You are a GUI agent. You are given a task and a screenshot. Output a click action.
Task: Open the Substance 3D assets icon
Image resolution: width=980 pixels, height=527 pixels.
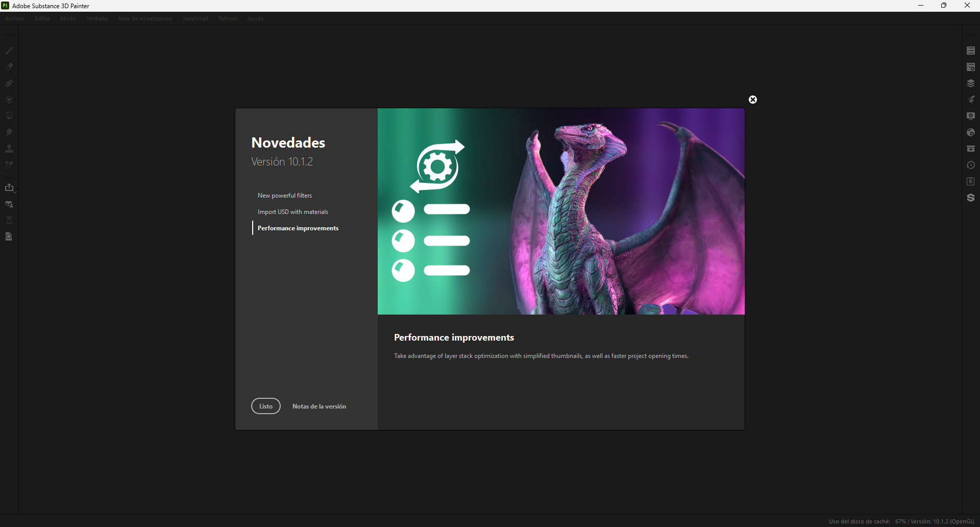coord(971,198)
